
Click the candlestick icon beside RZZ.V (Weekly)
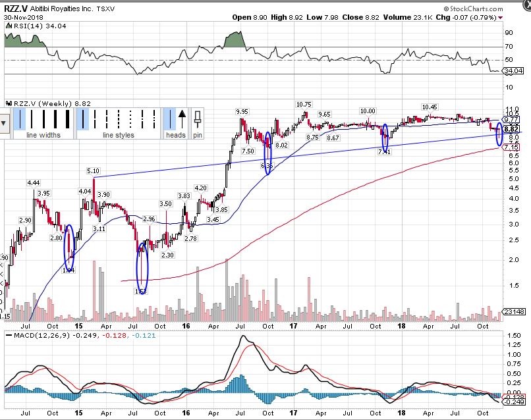tap(9, 103)
